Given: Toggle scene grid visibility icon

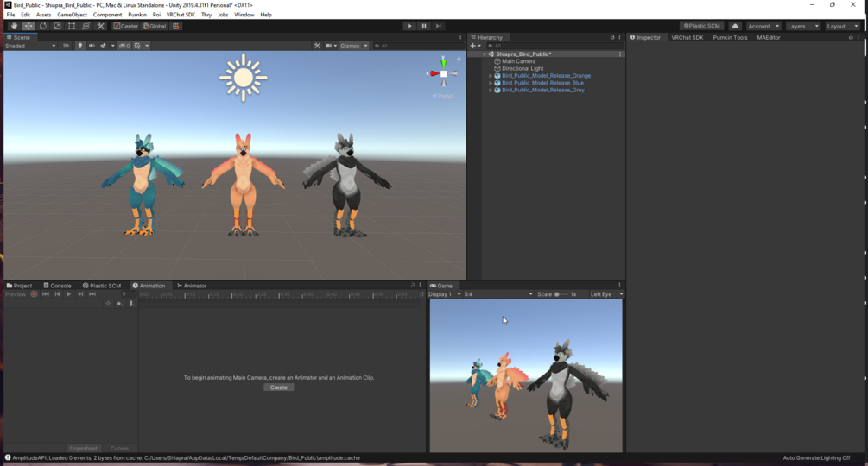Looking at the screenshot, I should [137, 46].
